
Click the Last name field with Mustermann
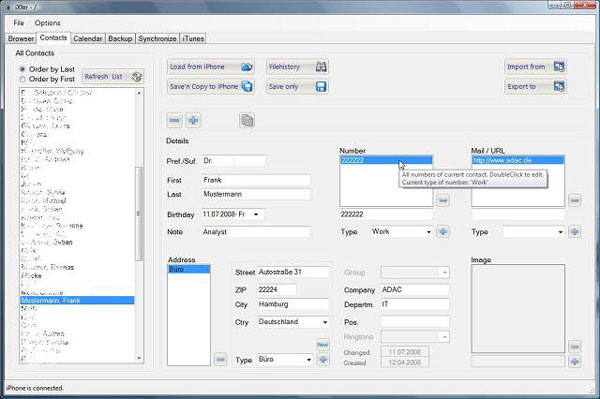pos(256,194)
